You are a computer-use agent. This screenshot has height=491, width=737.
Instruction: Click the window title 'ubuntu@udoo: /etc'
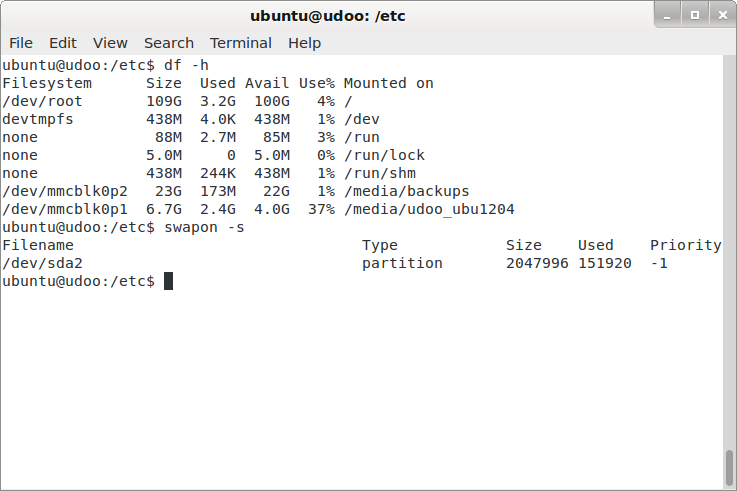[327, 15]
